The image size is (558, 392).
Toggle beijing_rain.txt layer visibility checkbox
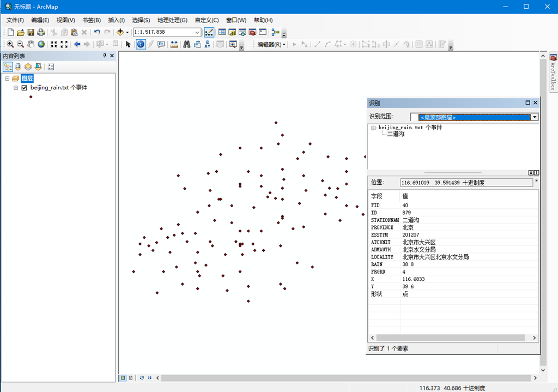coord(24,88)
